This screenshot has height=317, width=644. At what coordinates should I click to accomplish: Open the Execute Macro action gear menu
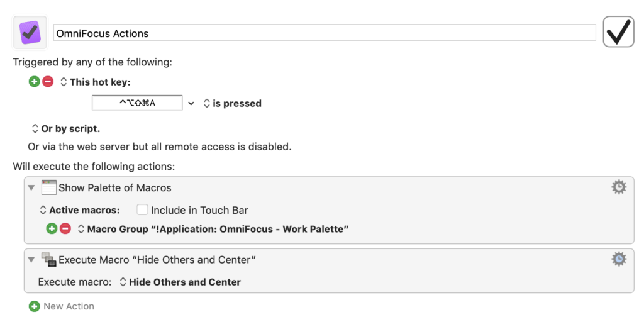[x=619, y=259]
